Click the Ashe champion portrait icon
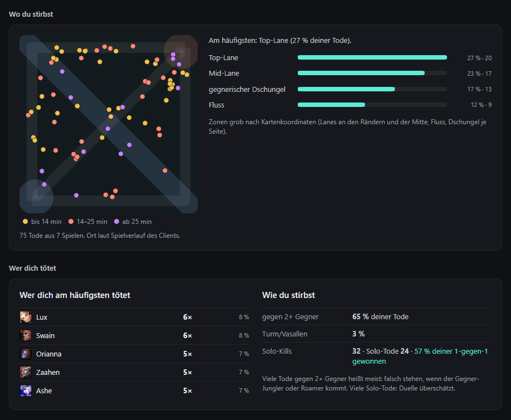 pos(26,390)
